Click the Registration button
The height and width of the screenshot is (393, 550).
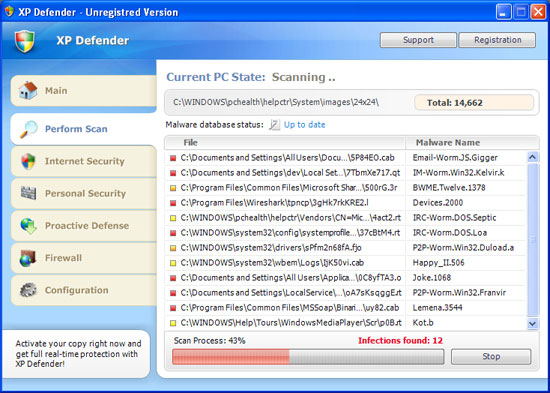pyautogui.click(x=497, y=40)
